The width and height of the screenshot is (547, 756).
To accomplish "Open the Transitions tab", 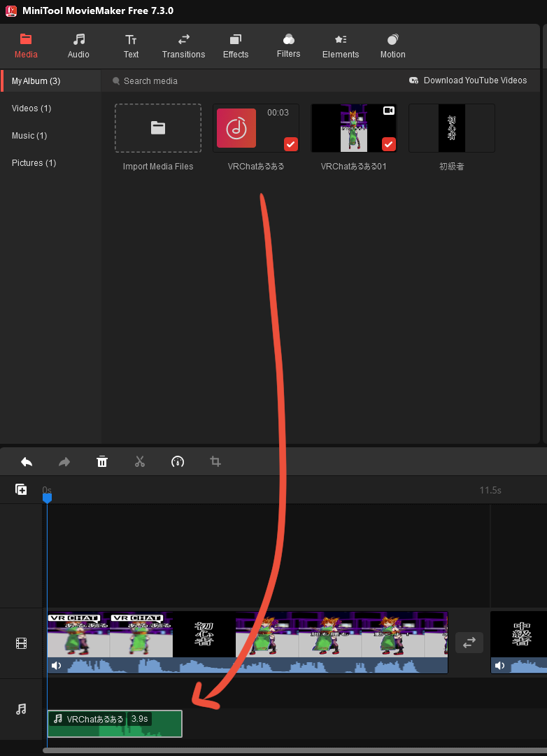I will (x=183, y=46).
